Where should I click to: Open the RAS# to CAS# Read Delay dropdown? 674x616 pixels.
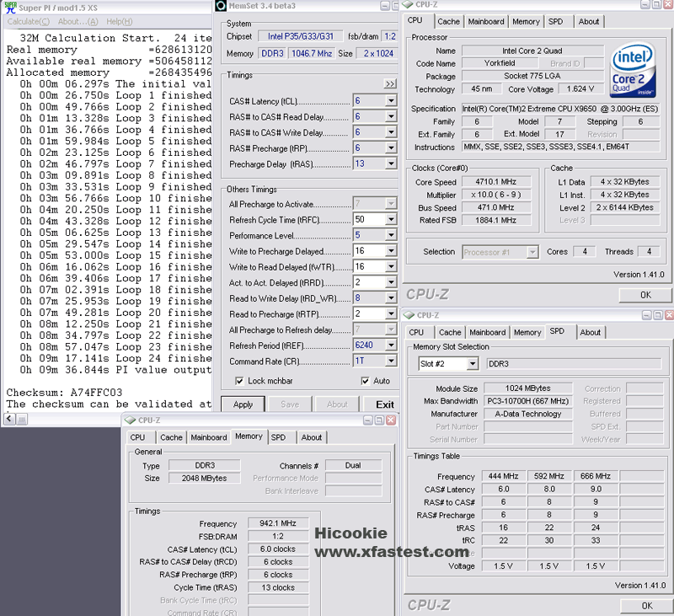tap(391, 116)
